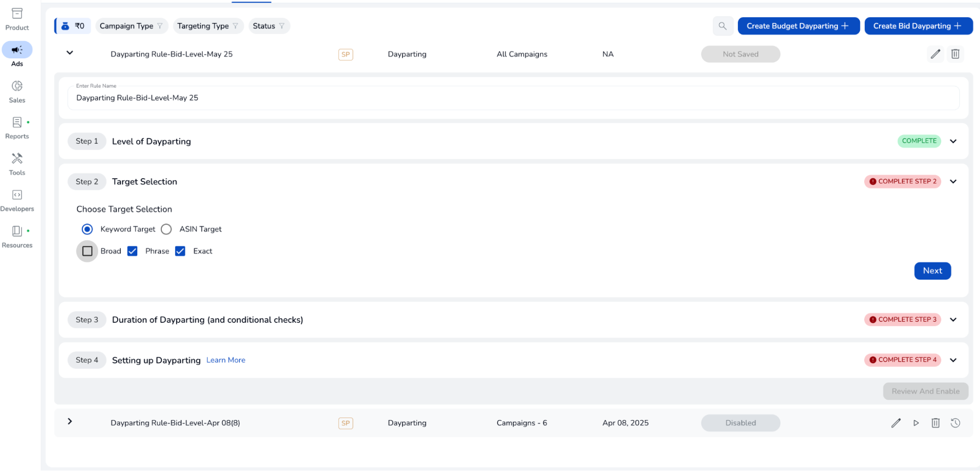980x471 pixels.
Task: Expand the Apr 08(8) dayparting rule row
Action: [x=70, y=421]
